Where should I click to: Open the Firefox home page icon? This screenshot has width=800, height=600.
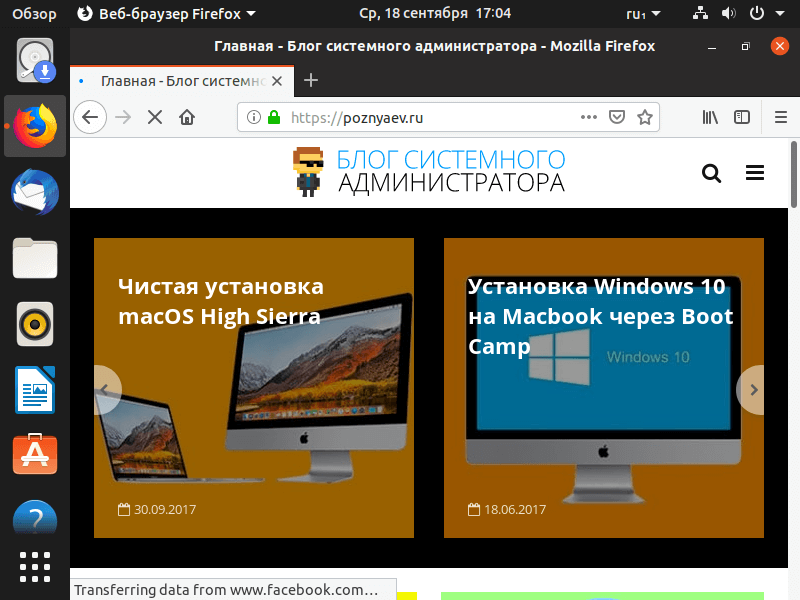187,117
